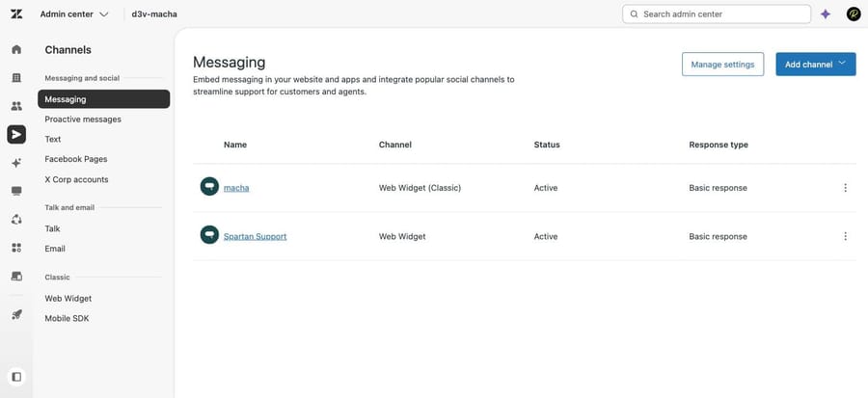Click the Channel column header

click(395, 145)
